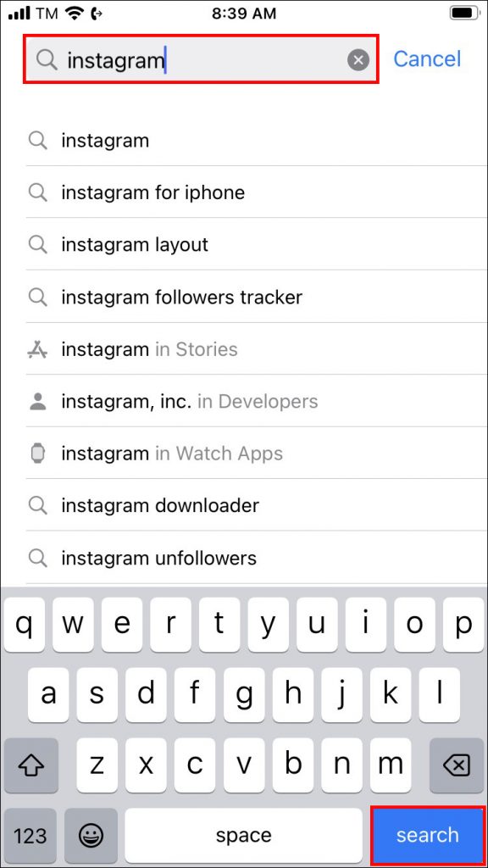
Task: Clear the search text using the X icon
Action: [358, 59]
